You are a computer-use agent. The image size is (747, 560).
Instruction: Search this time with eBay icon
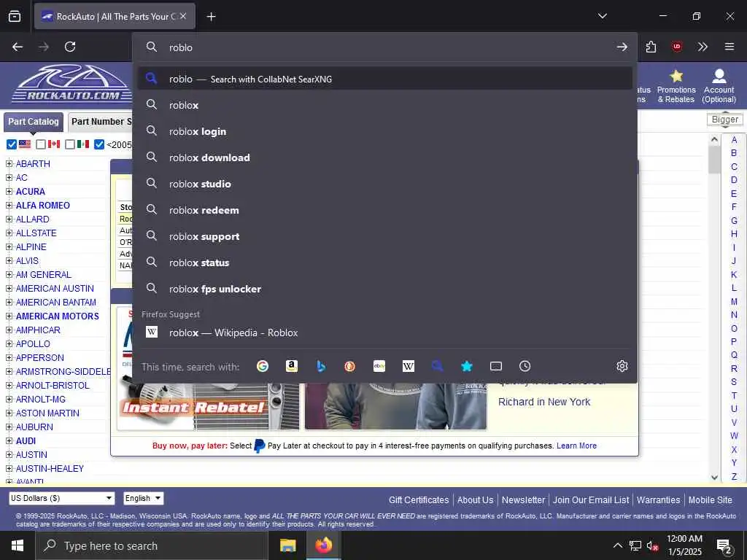(379, 366)
